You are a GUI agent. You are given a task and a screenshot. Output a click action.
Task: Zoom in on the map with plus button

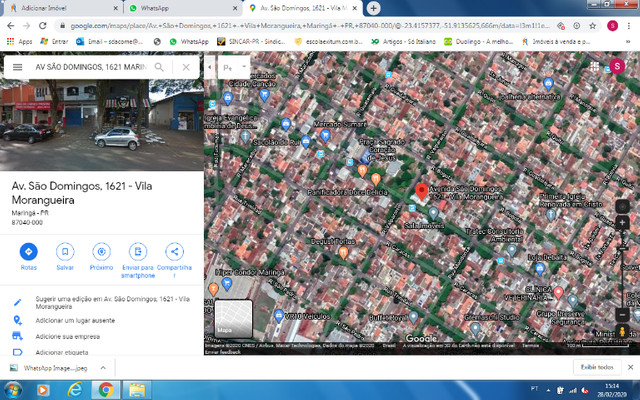tap(622, 223)
